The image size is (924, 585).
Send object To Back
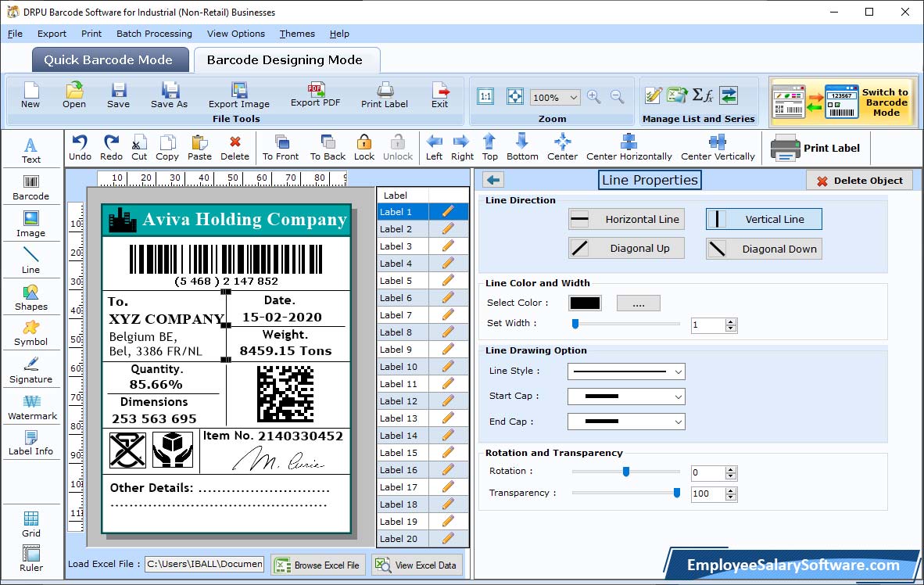(x=328, y=148)
